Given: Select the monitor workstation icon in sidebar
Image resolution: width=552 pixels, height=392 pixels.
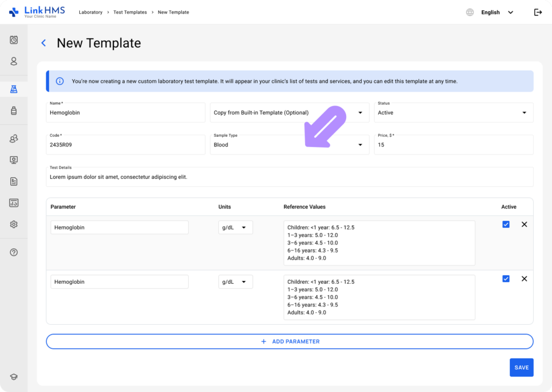Looking at the screenshot, I should click(x=13, y=160).
